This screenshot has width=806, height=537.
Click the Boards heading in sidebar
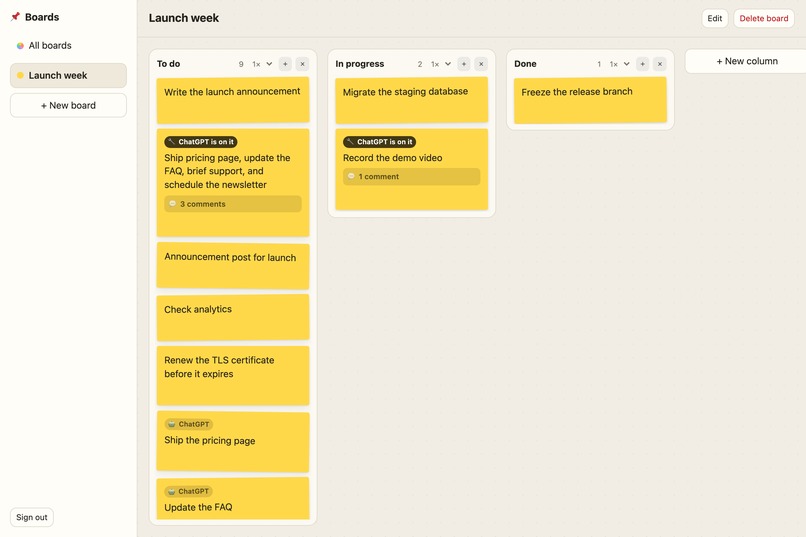(42, 17)
